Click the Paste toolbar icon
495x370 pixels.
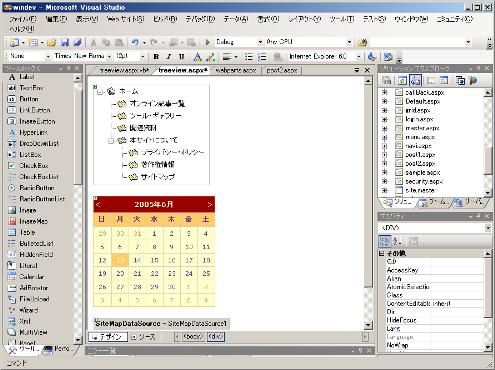(x=119, y=42)
